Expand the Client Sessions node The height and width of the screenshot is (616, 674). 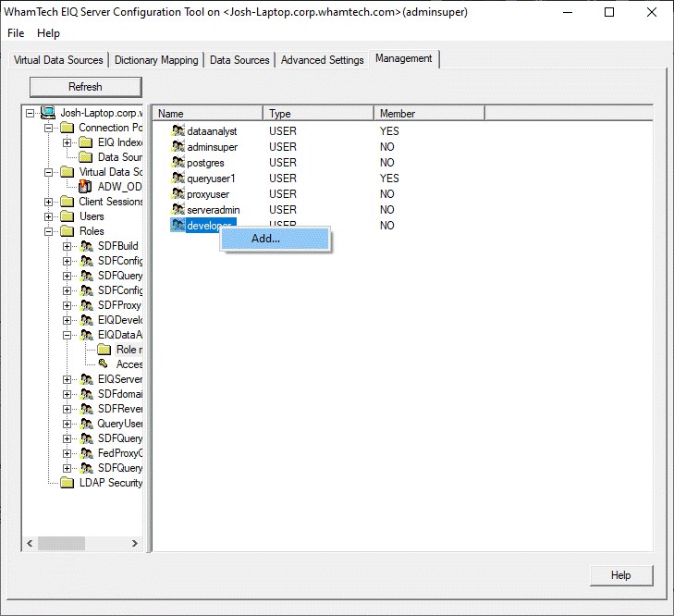click(49, 202)
